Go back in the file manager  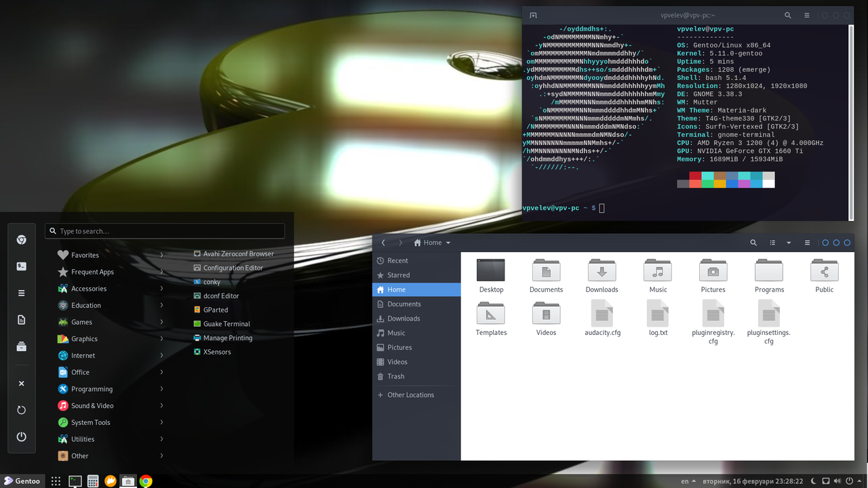tap(383, 243)
